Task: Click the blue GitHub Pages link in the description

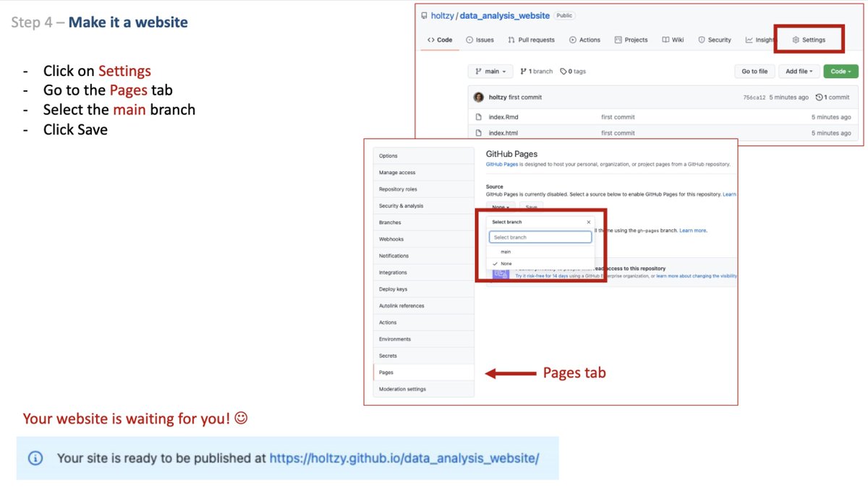Action: 501,164
